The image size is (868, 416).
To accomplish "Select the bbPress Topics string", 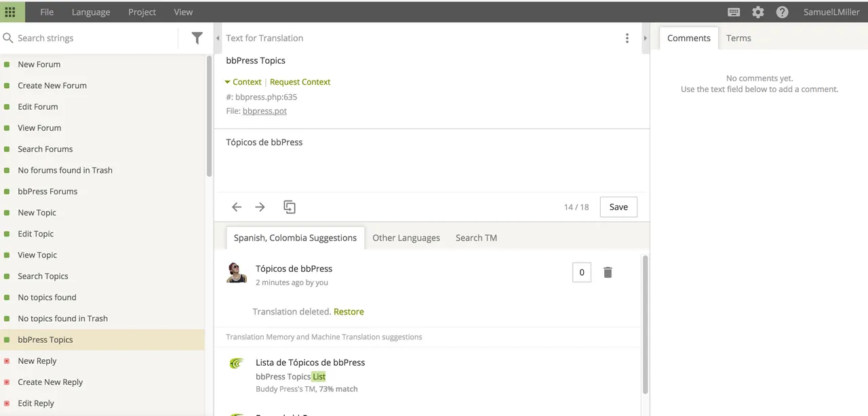I will click(102, 339).
